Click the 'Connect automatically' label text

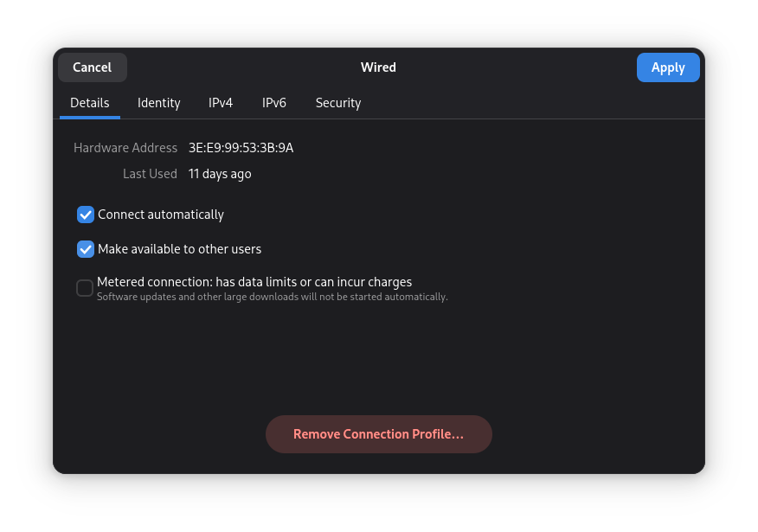point(160,215)
